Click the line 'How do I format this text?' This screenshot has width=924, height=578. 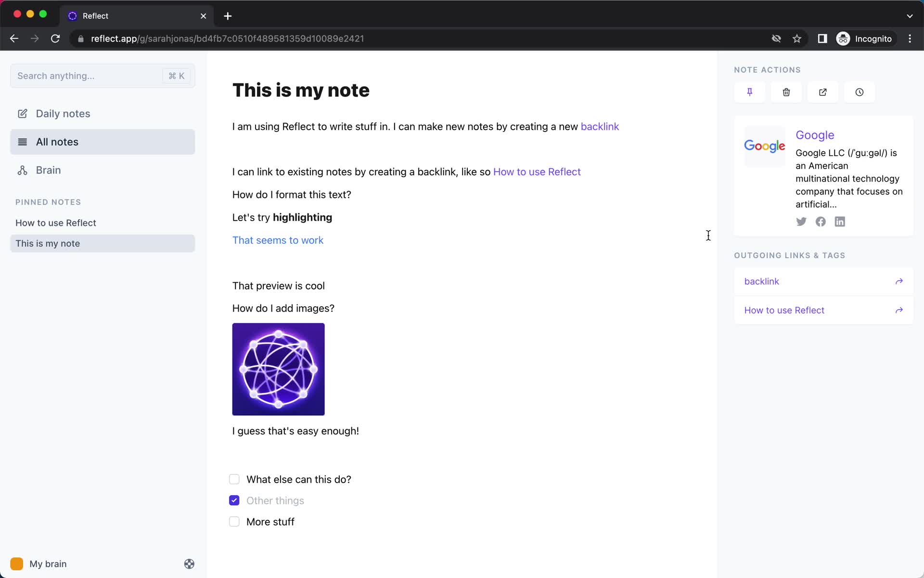coord(292,195)
